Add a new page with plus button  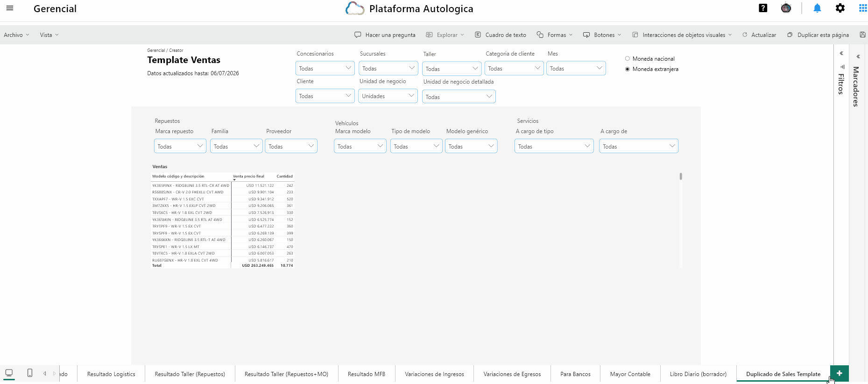[840, 373]
